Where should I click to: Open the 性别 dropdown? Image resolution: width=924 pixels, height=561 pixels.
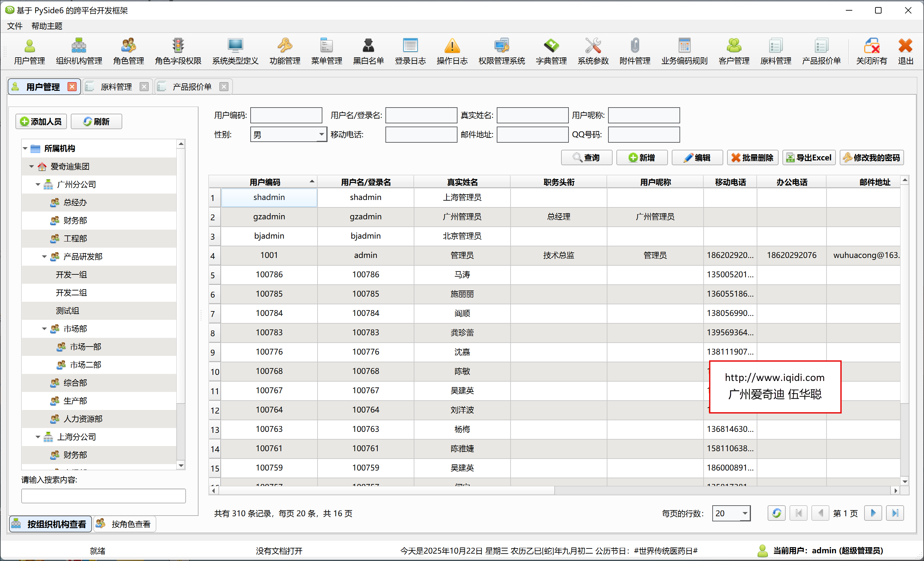pyautogui.click(x=321, y=134)
